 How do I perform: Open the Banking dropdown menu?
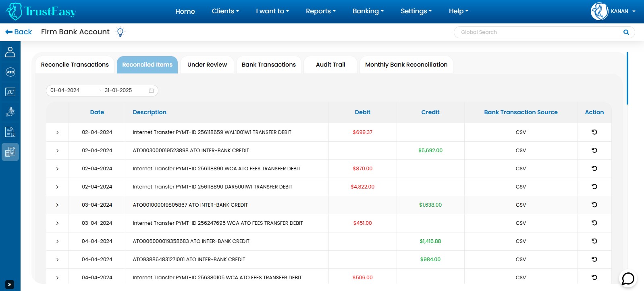[x=368, y=11]
